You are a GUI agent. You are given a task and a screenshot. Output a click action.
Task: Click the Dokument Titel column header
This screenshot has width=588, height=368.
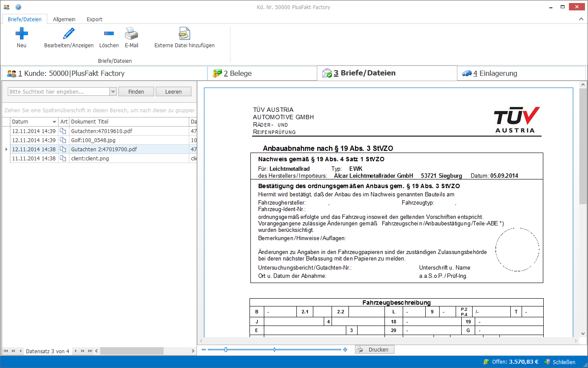[129, 122]
